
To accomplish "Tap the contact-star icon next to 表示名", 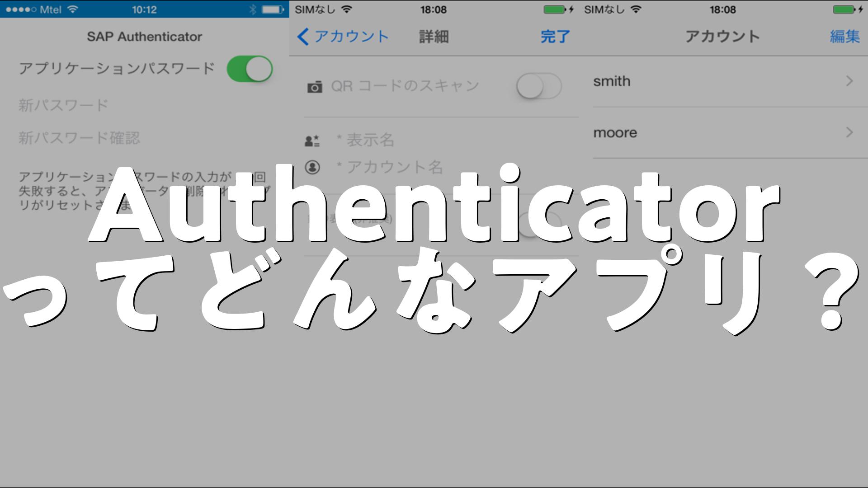I will 312,141.
